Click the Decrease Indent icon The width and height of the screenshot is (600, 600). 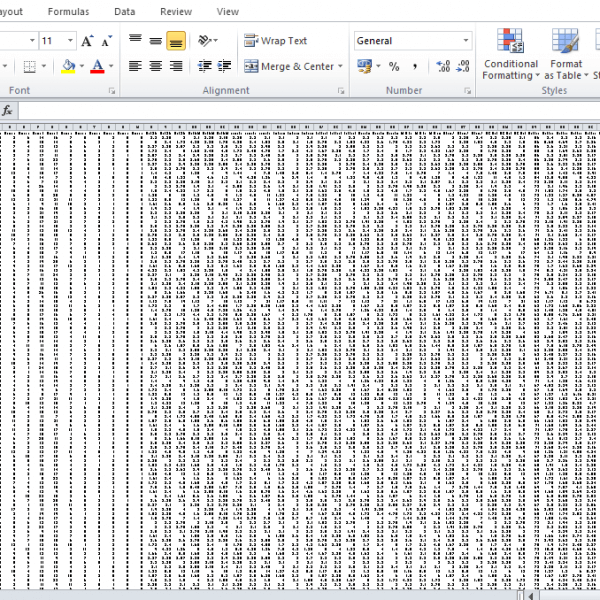(205, 66)
